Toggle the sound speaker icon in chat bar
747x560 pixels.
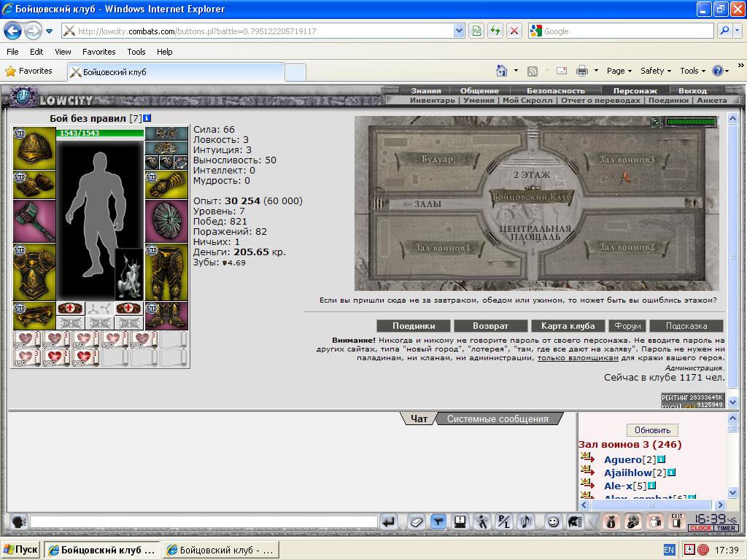(526, 522)
